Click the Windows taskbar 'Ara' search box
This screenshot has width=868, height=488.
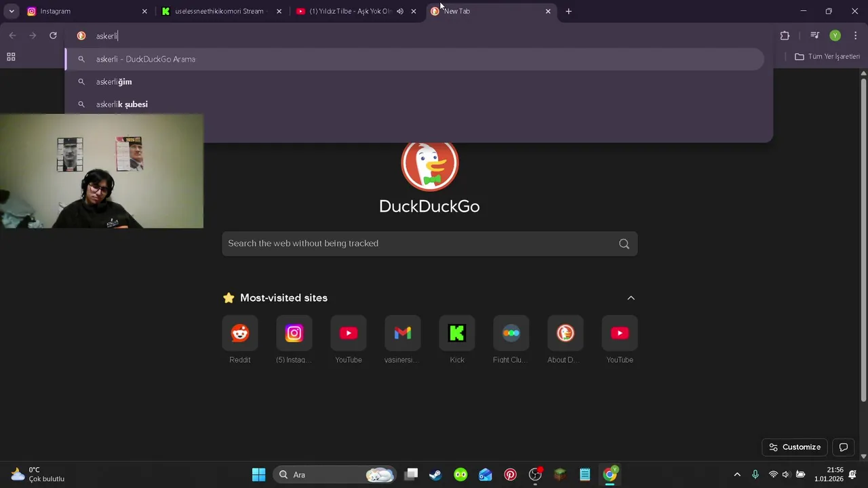pos(335,474)
